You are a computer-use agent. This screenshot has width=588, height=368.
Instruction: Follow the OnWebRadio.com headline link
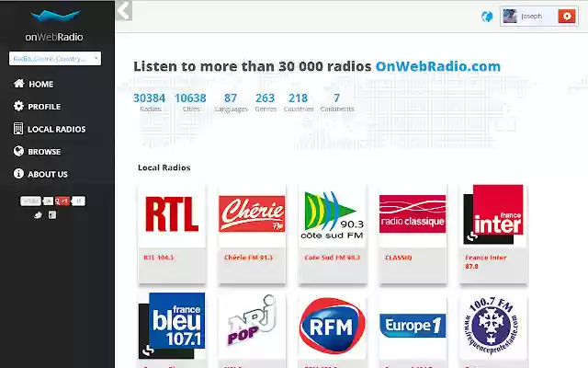[x=438, y=66]
